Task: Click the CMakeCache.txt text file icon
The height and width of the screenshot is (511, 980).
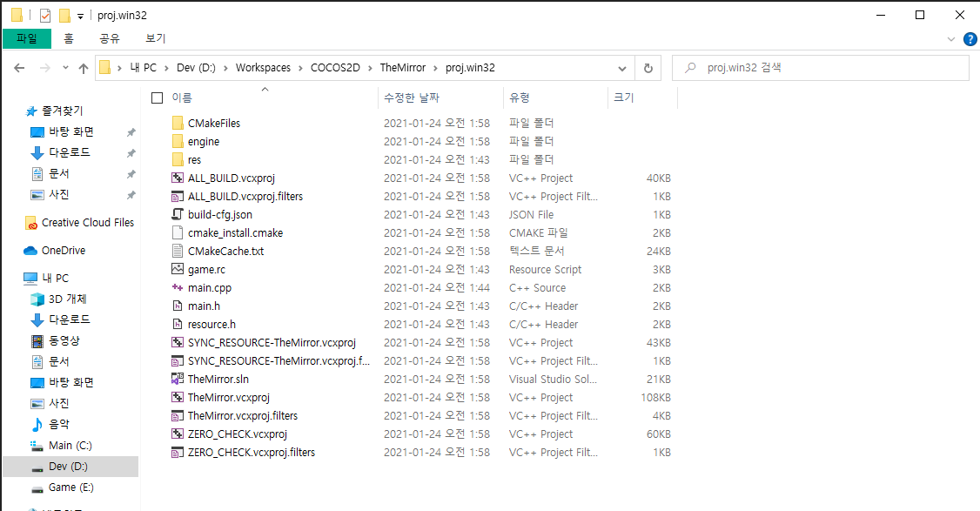Action: (178, 251)
